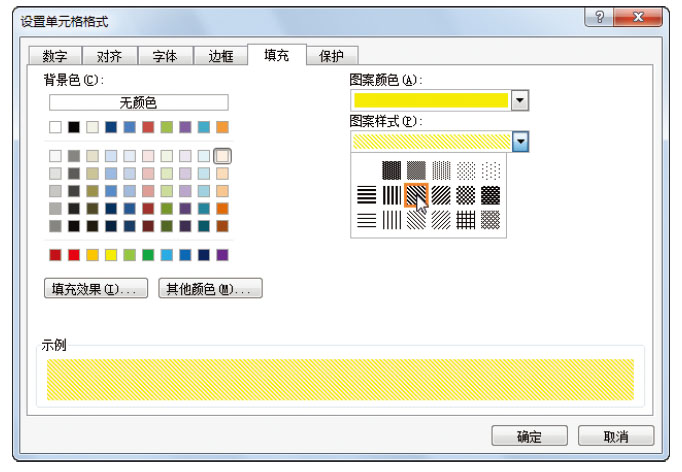Select the thick horizontal stripe pattern
Screen dimensions: 682x472
coord(367,195)
